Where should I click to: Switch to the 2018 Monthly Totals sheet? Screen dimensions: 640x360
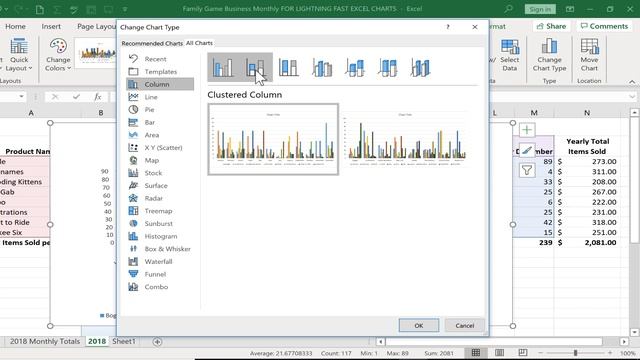pos(45,341)
